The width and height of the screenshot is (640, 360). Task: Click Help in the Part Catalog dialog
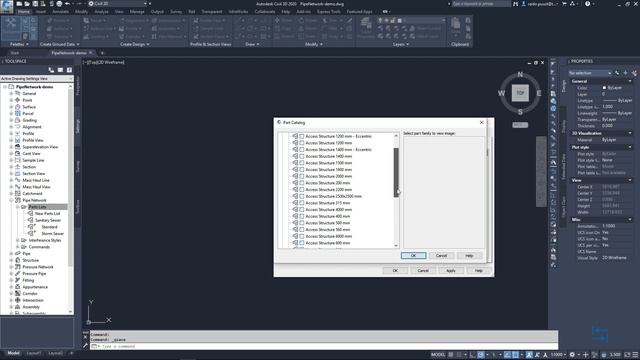[469, 256]
